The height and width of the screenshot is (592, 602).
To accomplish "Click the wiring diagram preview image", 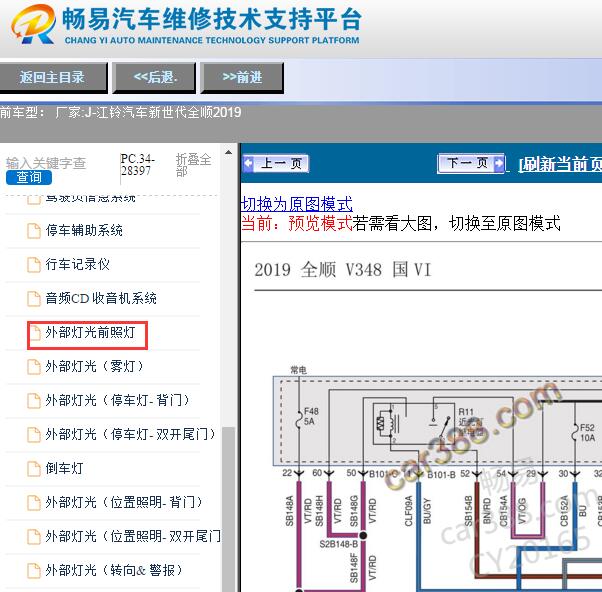I will coord(437,478).
